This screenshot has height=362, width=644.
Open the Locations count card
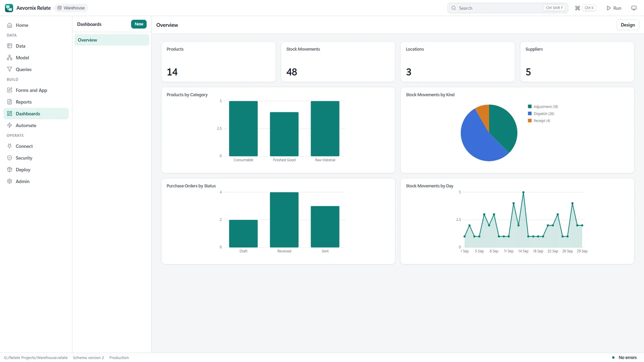pyautogui.click(x=458, y=62)
